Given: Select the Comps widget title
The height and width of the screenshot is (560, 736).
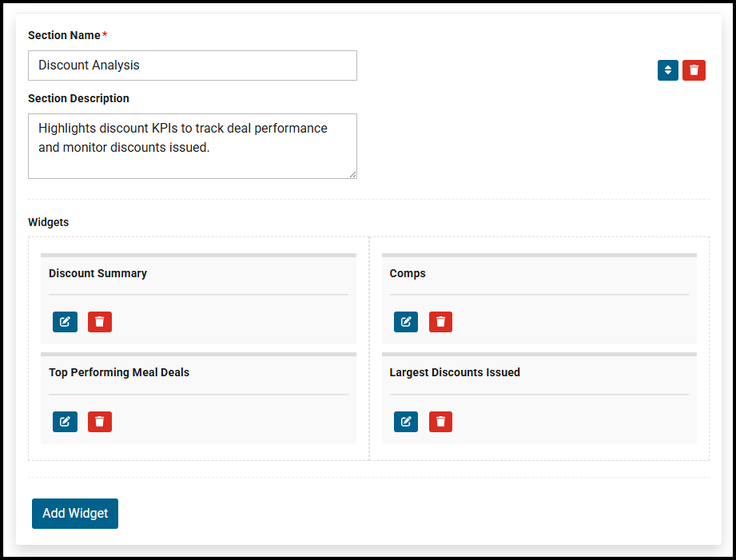Looking at the screenshot, I should (x=408, y=274).
